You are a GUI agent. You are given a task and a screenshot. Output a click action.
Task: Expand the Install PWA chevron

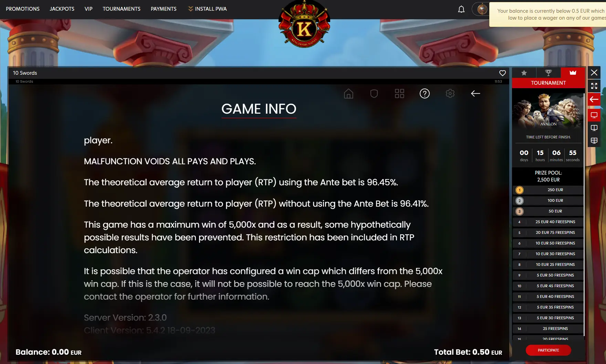point(190,9)
